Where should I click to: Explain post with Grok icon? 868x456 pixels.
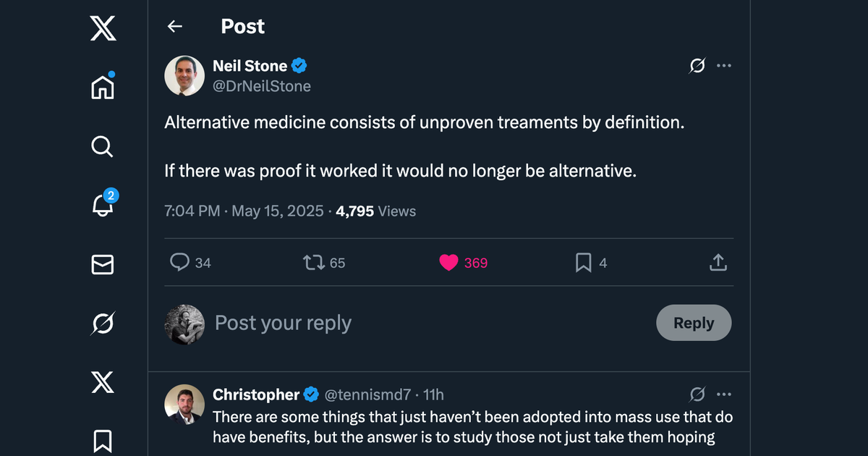coord(697,66)
